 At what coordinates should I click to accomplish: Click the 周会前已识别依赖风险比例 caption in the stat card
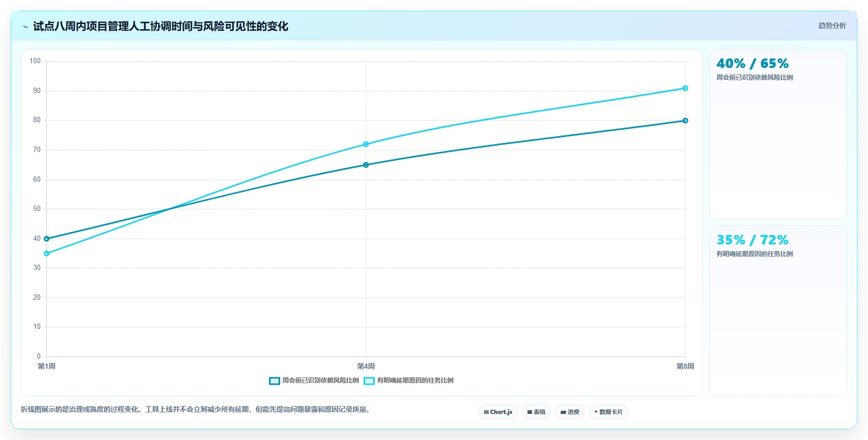[x=755, y=78]
